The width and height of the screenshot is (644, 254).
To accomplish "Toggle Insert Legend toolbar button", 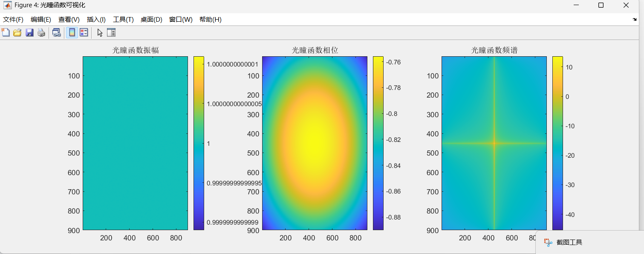I will 84,32.
